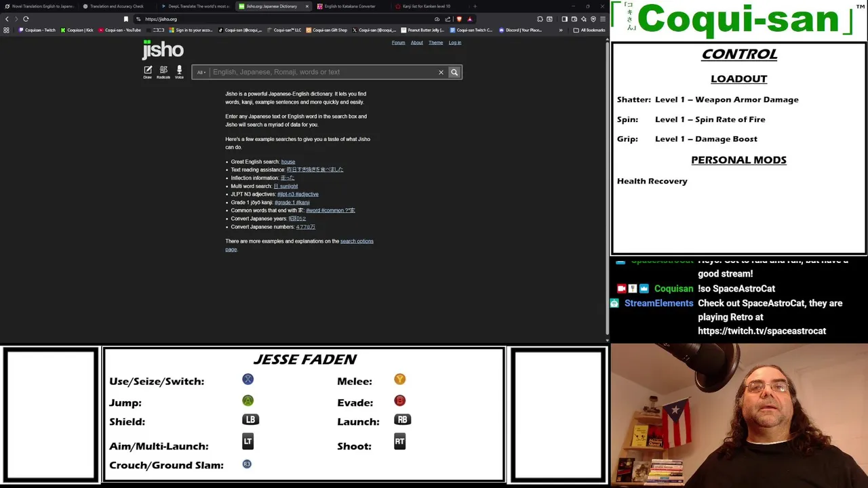The width and height of the screenshot is (868, 488).
Task: Open the Coqui-san LLC bookmark
Action: click(285, 30)
